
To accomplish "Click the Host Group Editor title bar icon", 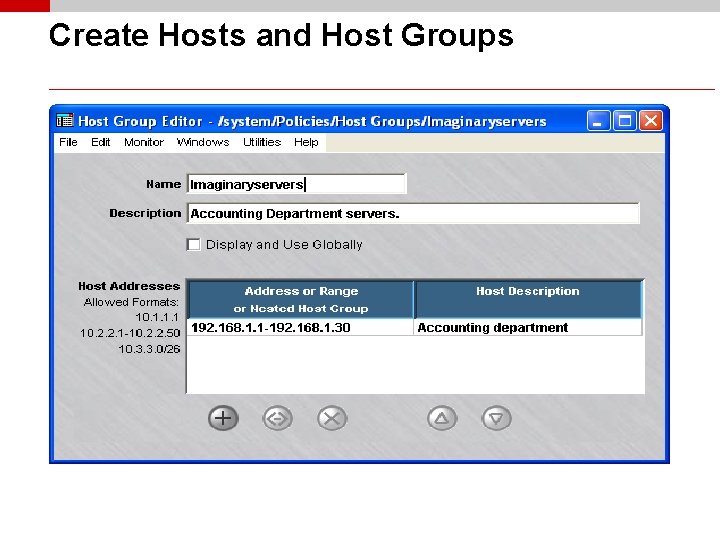I will [x=65, y=121].
